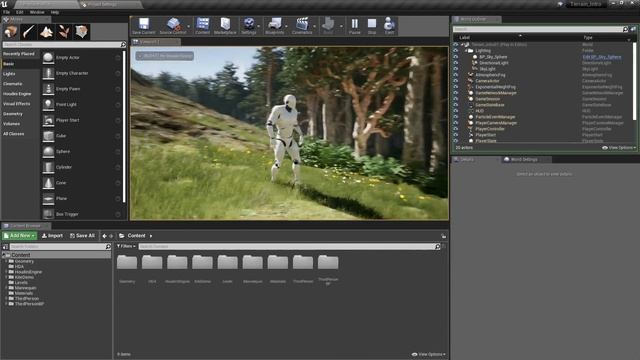640x360 pixels.
Task: Open the Help menu
Action: click(x=55, y=12)
